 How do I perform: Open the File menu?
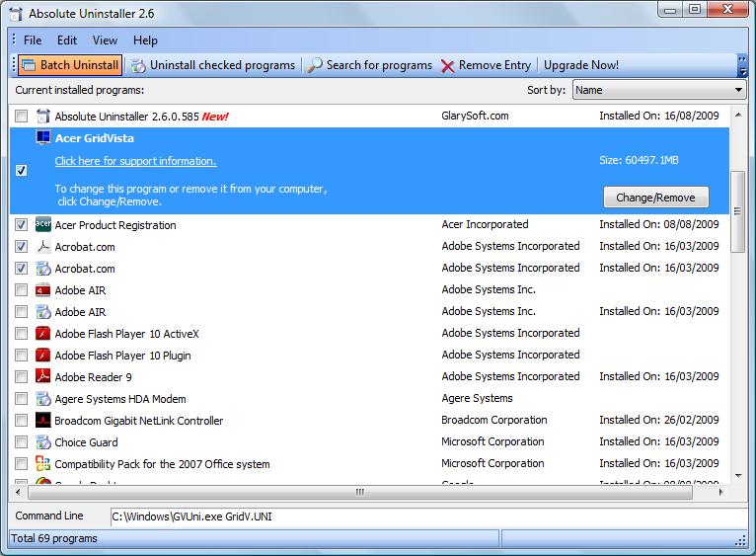[33, 40]
